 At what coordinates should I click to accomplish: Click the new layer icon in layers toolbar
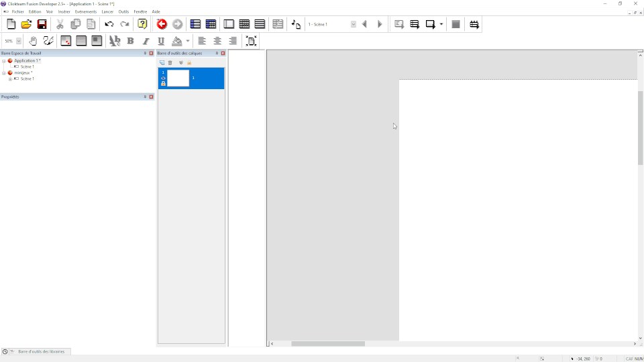(x=162, y=63)
